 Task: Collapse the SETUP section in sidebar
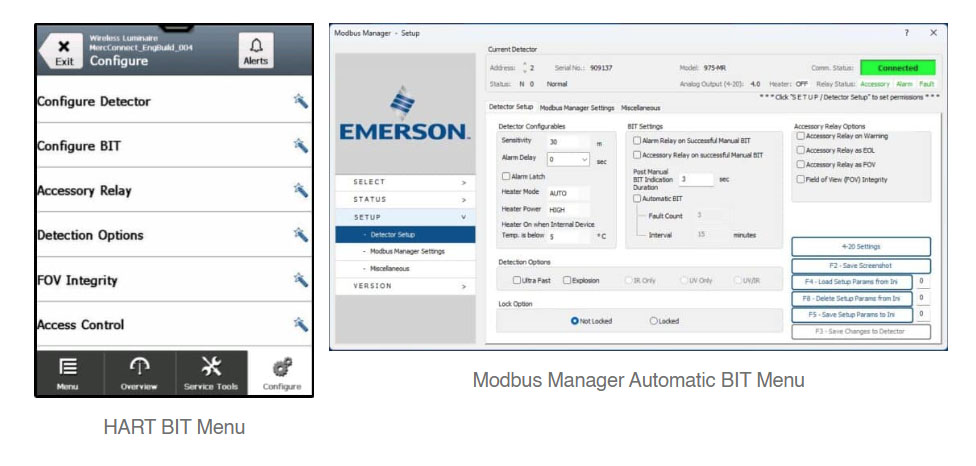(405, 217)
